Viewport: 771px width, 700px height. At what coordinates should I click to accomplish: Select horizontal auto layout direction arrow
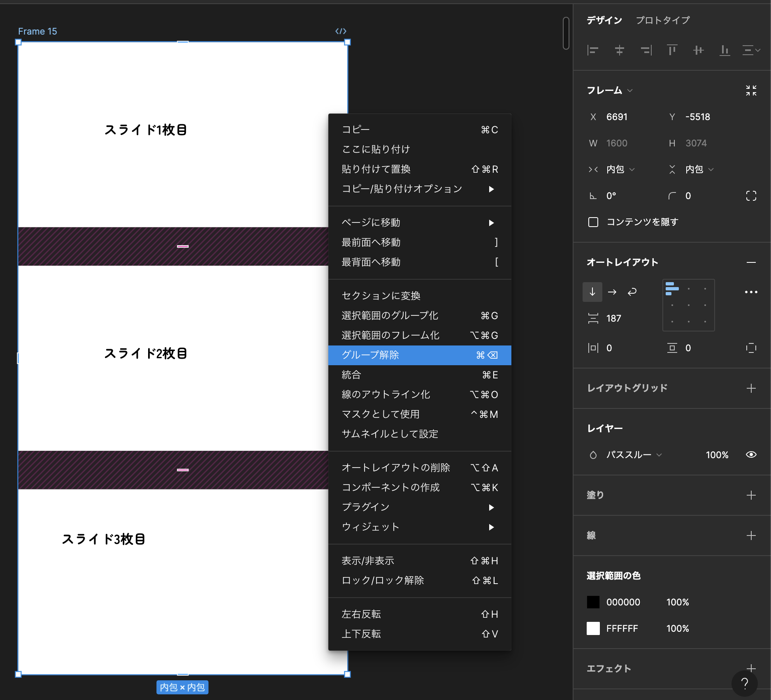point(612,292)
